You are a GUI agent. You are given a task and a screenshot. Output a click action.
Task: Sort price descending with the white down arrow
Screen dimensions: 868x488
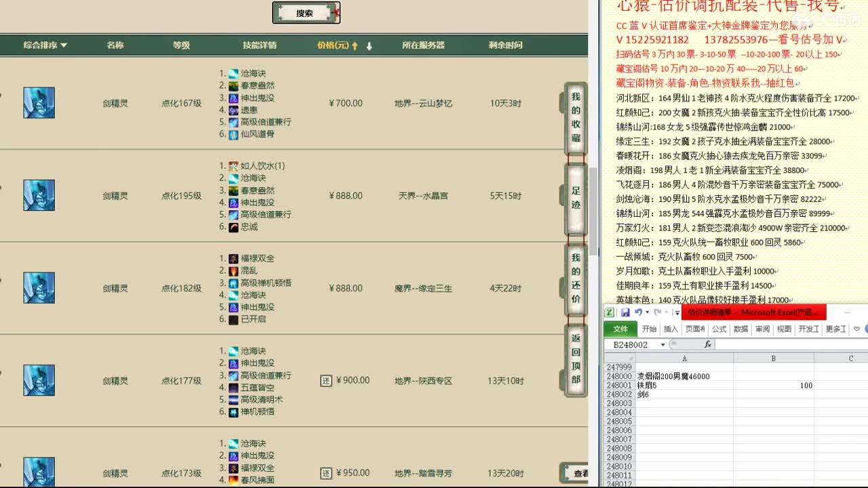(370, 46)
